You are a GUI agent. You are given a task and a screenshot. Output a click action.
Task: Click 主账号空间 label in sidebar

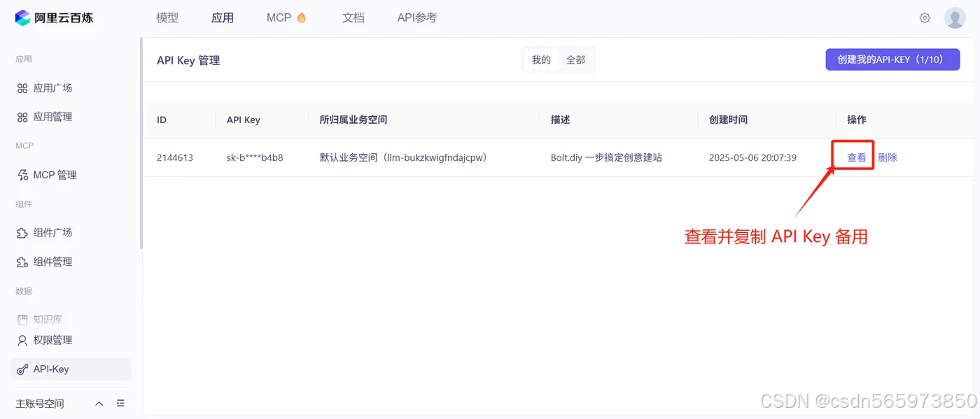coord(40,404)
